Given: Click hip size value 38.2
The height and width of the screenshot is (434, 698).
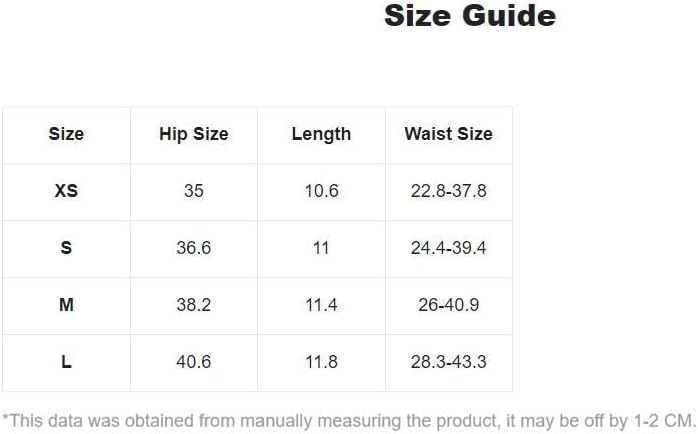Looking at the screenshot, I should 193,305.
